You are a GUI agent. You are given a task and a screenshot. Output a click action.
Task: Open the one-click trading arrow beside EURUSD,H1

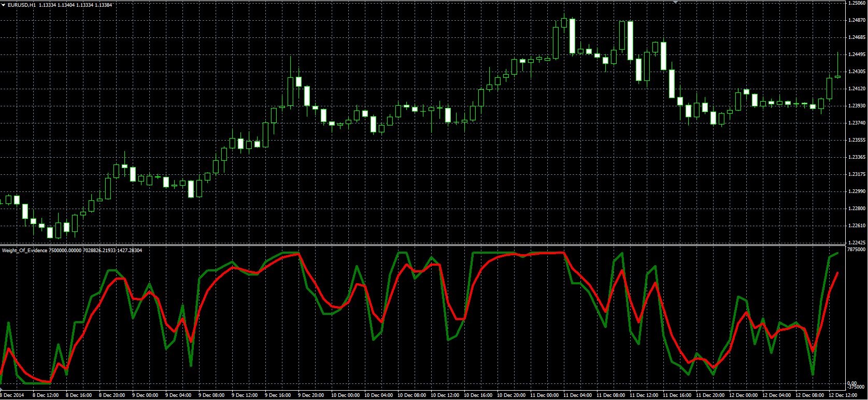click(x=4, y=5)
